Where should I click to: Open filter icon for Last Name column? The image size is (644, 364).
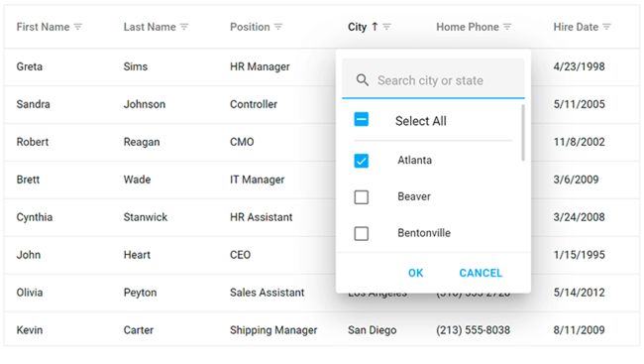[184, 27]
